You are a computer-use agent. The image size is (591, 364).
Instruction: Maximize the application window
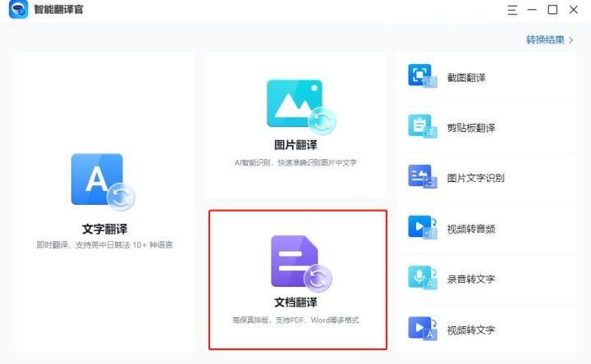(552, 10)
